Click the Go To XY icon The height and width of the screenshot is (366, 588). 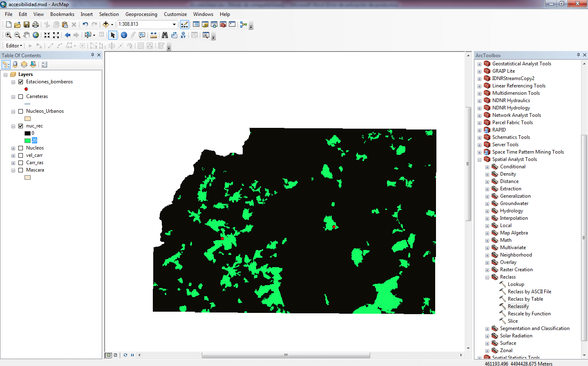[x=183, y=35]
